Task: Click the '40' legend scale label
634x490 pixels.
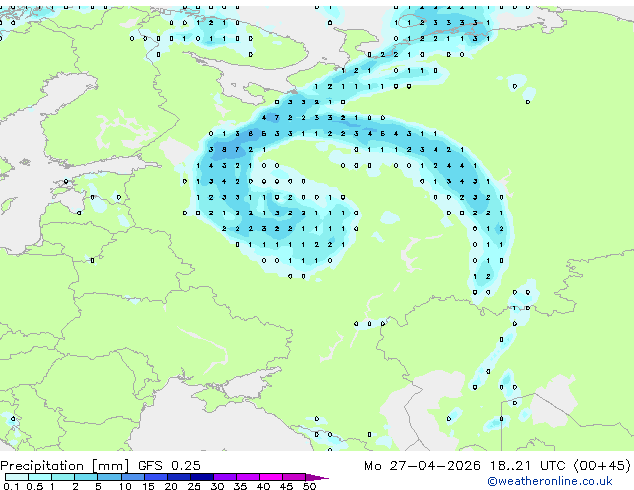Action: [x=264, y=486]
